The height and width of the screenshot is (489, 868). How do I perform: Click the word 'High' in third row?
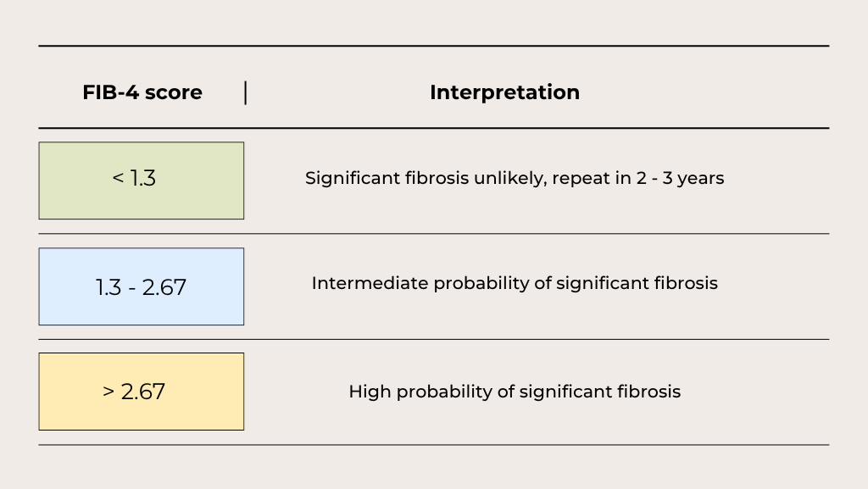point(370,392)
